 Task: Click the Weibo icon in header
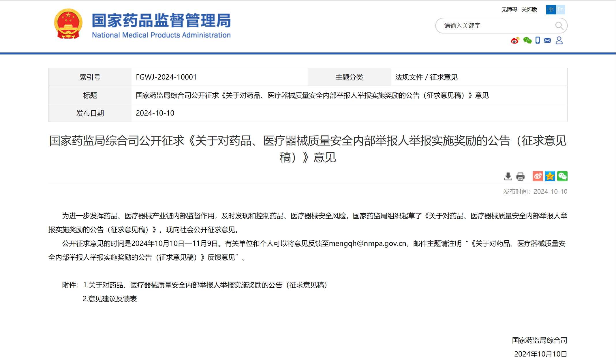515,40
